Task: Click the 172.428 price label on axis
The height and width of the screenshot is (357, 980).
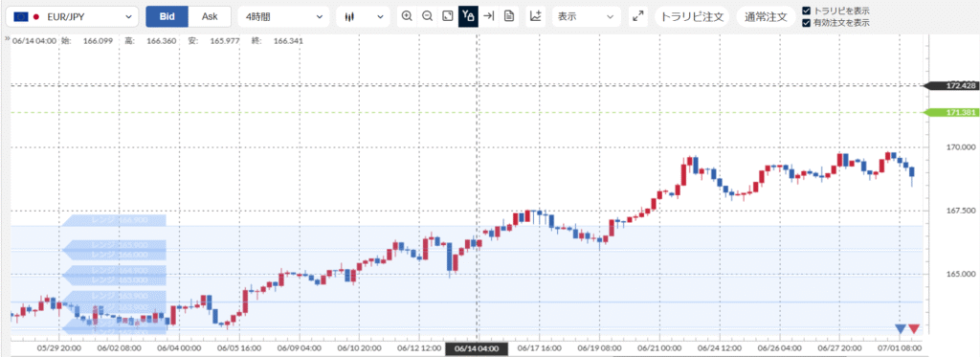Action: coord(952,85)
